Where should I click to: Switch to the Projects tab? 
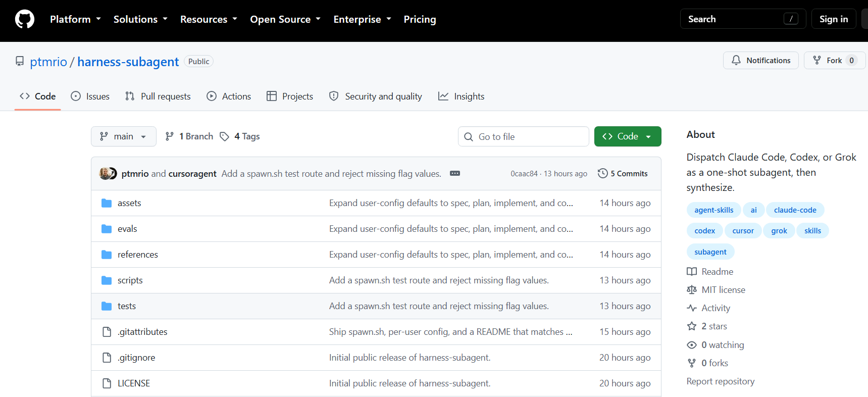pyautogui.click(x=290, y=96)
